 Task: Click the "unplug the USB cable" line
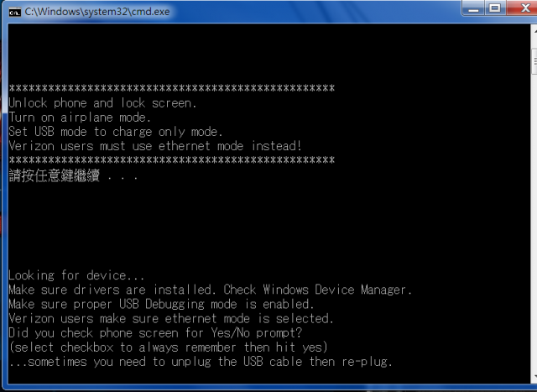[201, 362]
